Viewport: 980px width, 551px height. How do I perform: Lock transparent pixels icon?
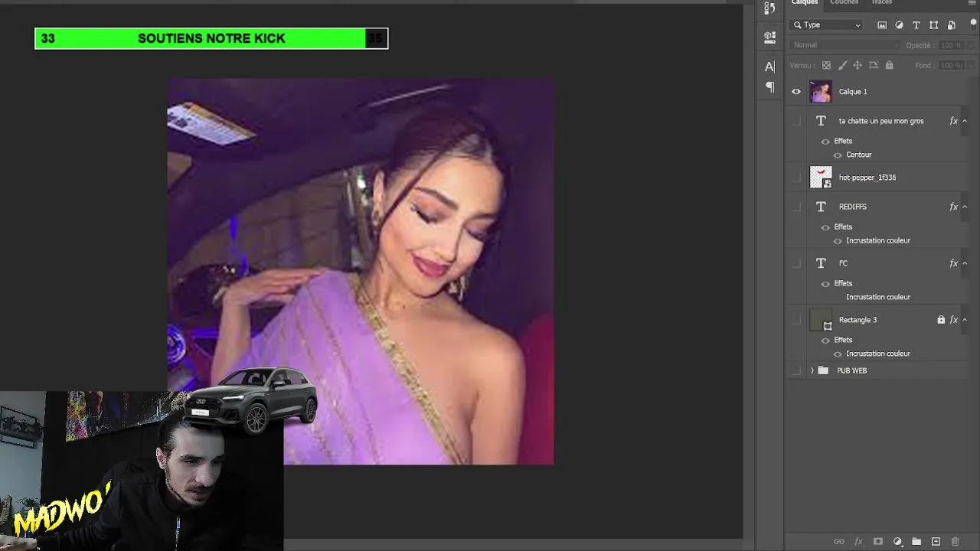pos(826,66)
